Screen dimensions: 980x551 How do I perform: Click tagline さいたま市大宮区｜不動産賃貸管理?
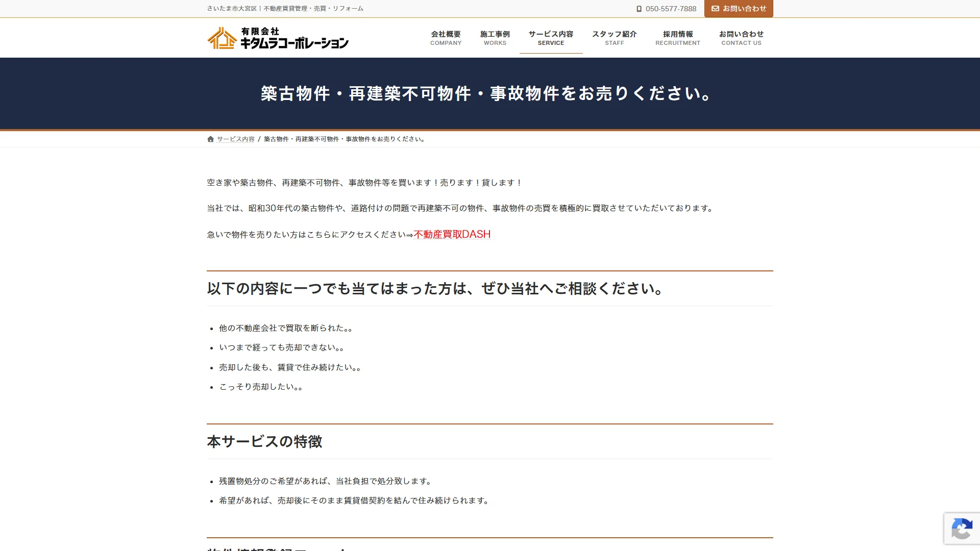point(285,9)
